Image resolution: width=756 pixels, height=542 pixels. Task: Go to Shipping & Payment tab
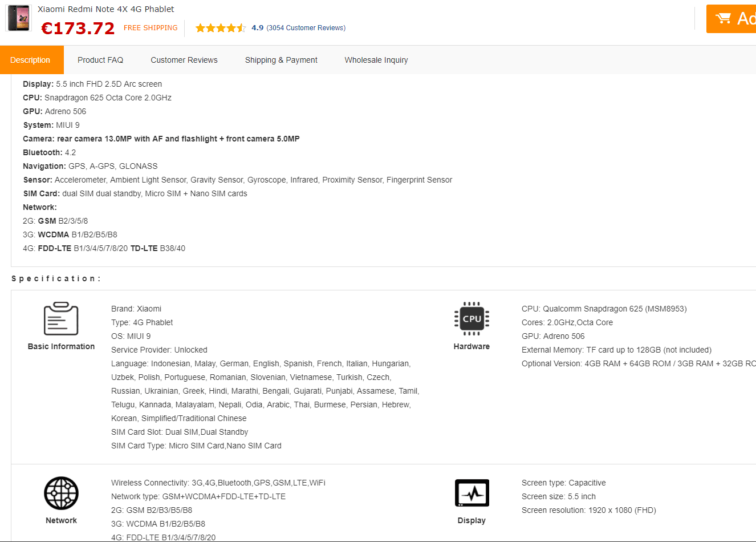coord(281,60)
